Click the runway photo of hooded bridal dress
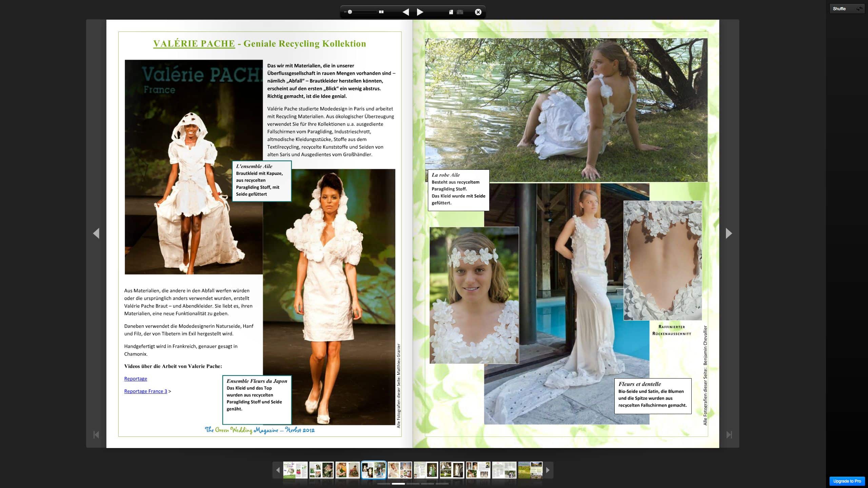Viewport: 868px width, 488px height. coord(194,167)
